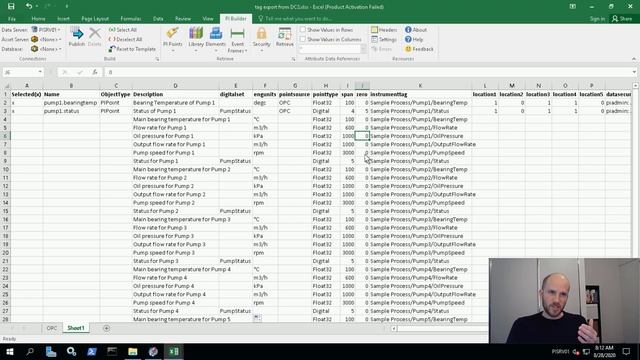Open Windows Start menu

10,351
